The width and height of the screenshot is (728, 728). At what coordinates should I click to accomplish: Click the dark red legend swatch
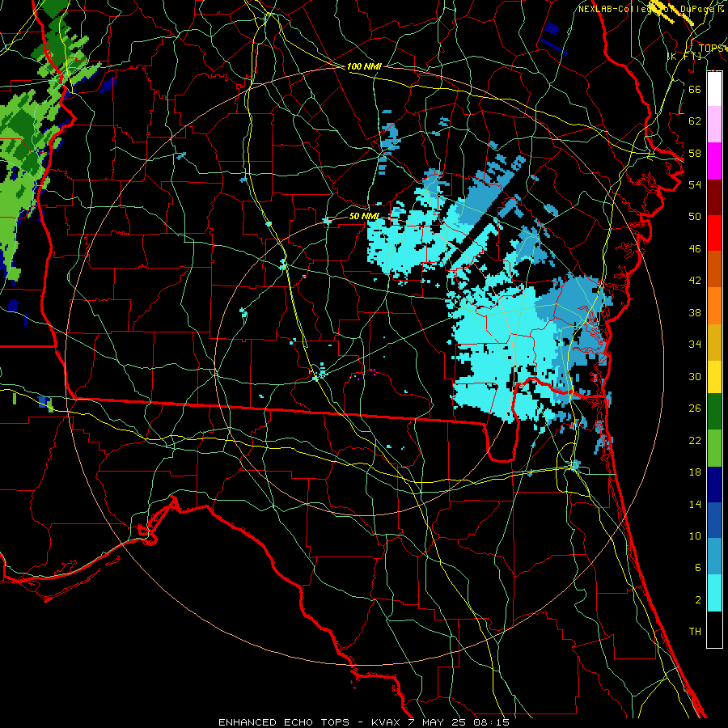point(714,197)
